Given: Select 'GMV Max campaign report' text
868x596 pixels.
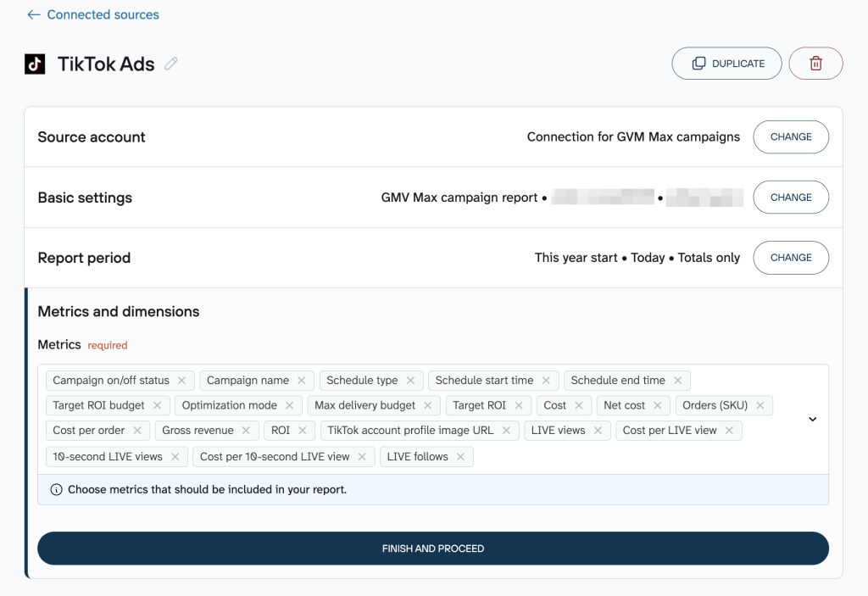Looking at the screenshot, I should coord(459,198).
